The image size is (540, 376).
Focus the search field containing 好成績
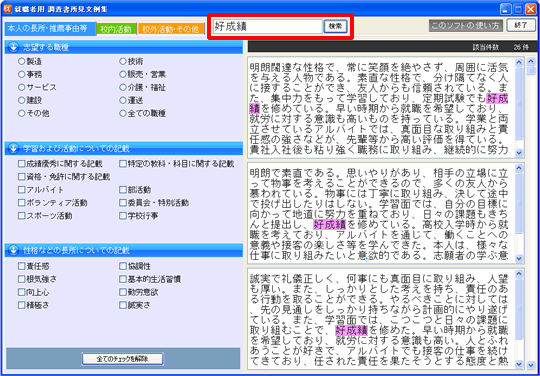tap(267, 26)
